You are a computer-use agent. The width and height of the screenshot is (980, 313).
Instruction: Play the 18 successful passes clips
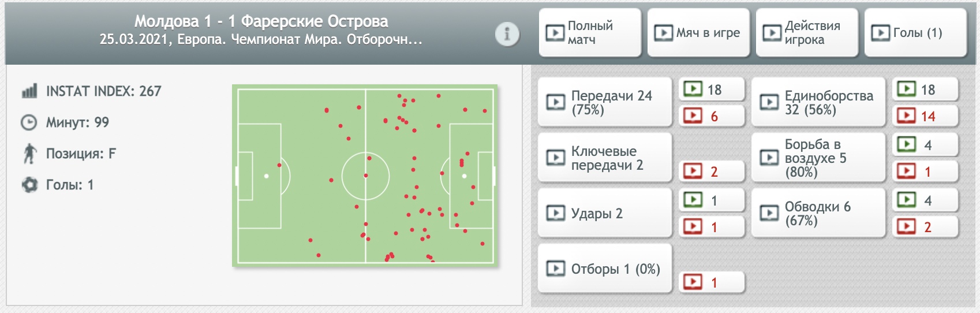pos(711,90)
